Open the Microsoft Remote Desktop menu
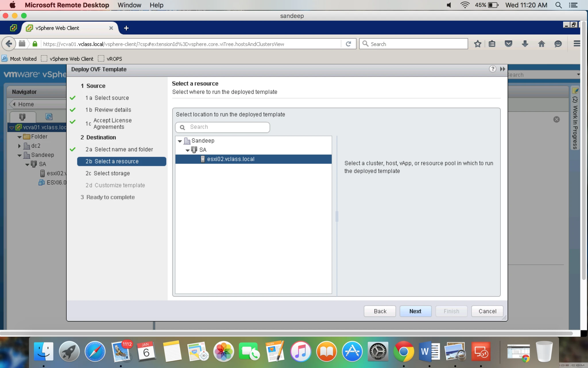This screenshot has height=368, width=588. [x=67, y=5]
